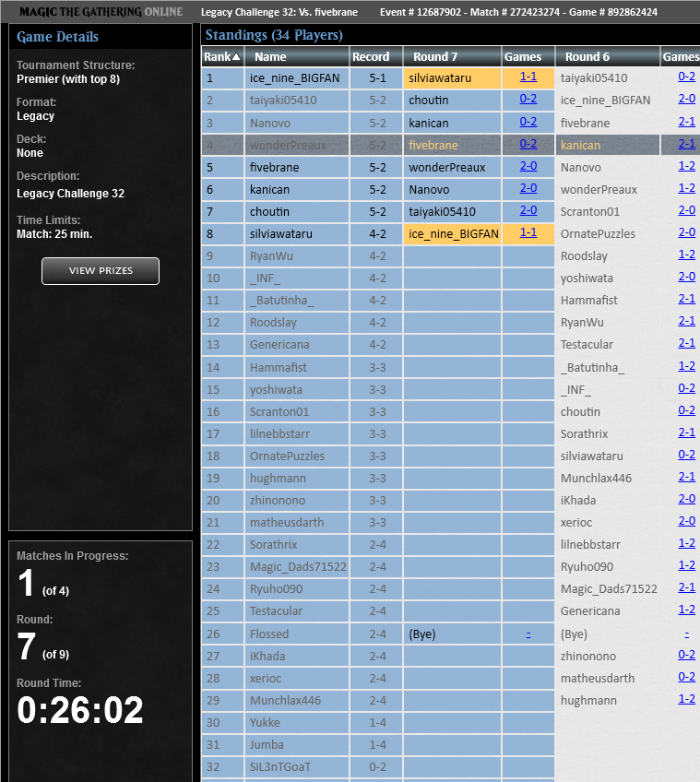700x782 pixels.
Task: Select kanican name in rank 6 row
Action: click(269, 190)
